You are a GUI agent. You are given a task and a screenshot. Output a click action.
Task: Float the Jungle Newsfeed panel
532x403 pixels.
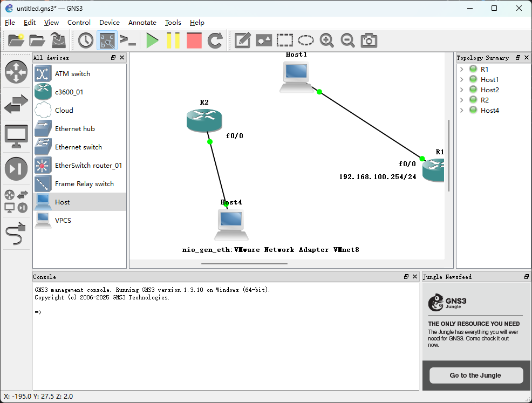point(527,276)
